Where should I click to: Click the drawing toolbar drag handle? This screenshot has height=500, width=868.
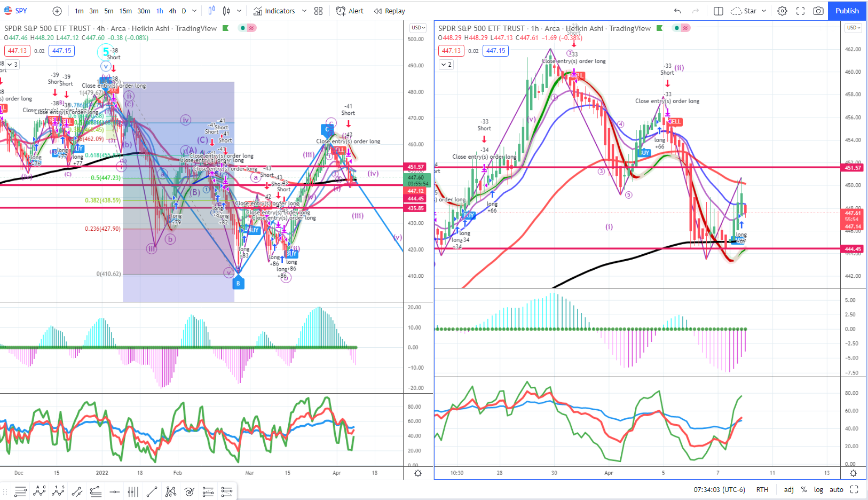[6, 491]
